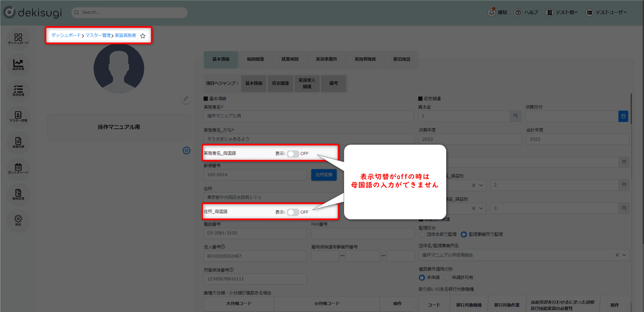Switch to the 宿泊施設 tab
The width and height of the screenshot is (644, 312).
pos(401,59)
